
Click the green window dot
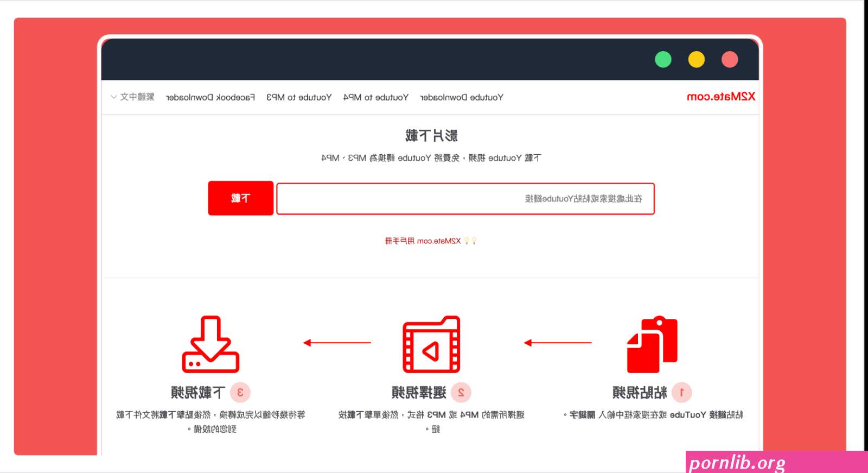tap(663, 59)
